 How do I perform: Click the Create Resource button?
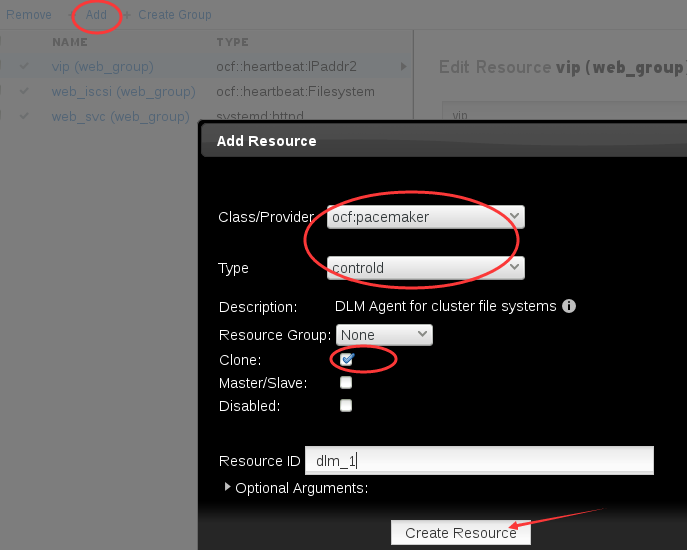[460, 532]
